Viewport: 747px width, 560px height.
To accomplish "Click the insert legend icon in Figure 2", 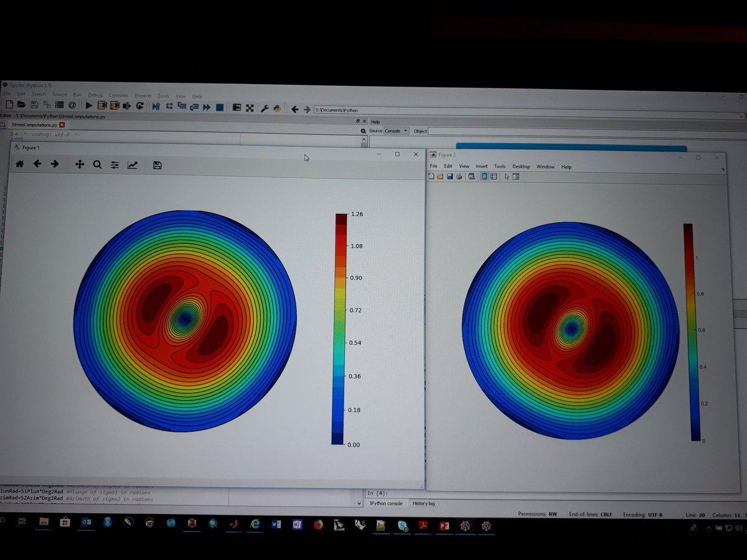I will 493,176.
